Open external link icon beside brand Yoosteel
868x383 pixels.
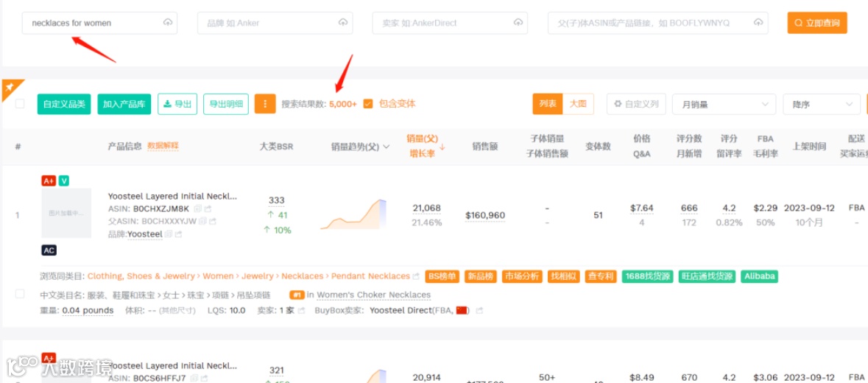coord(179,234)
